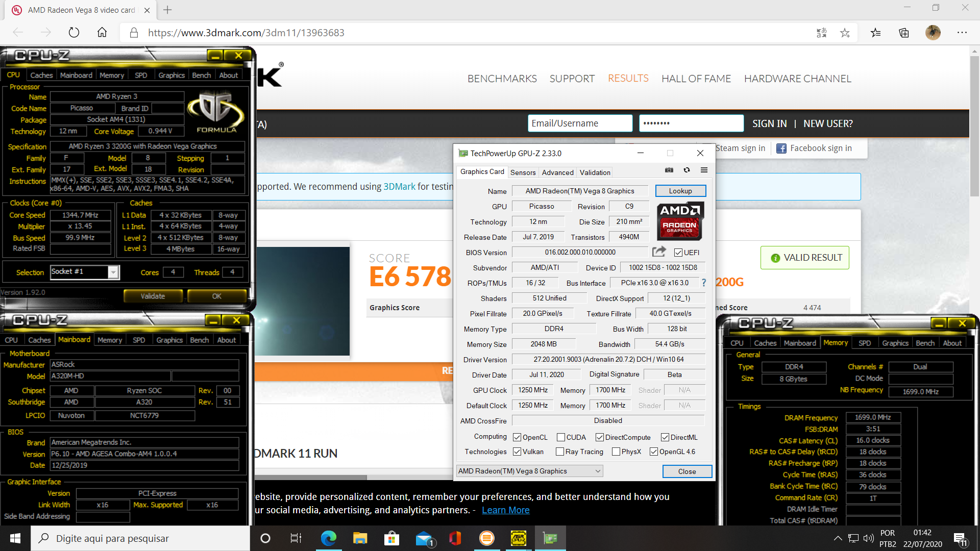Image resolution: width=980 pixels, height=551 pixels.
Task: Open Caches tab in top-left CPU-Z window
Action: point(41,75)
